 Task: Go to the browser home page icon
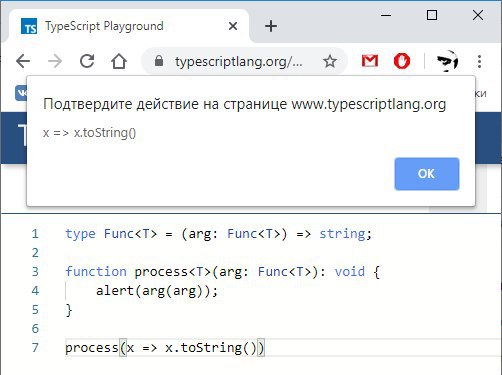119,61
